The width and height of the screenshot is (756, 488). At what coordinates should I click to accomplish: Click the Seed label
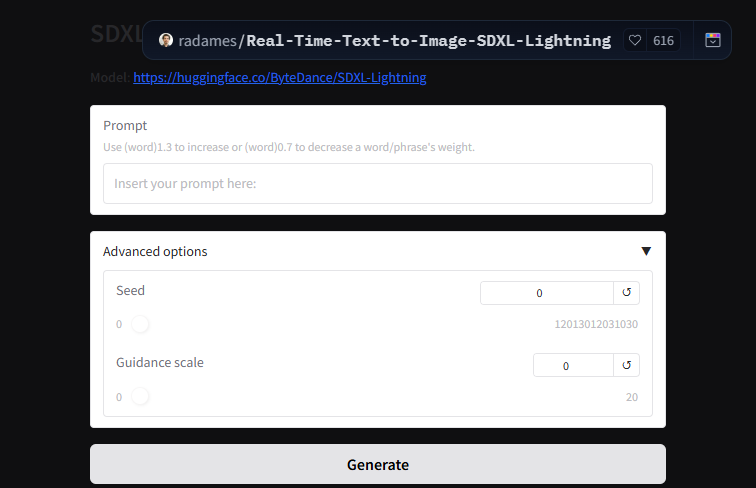click(x=130, y=290)
